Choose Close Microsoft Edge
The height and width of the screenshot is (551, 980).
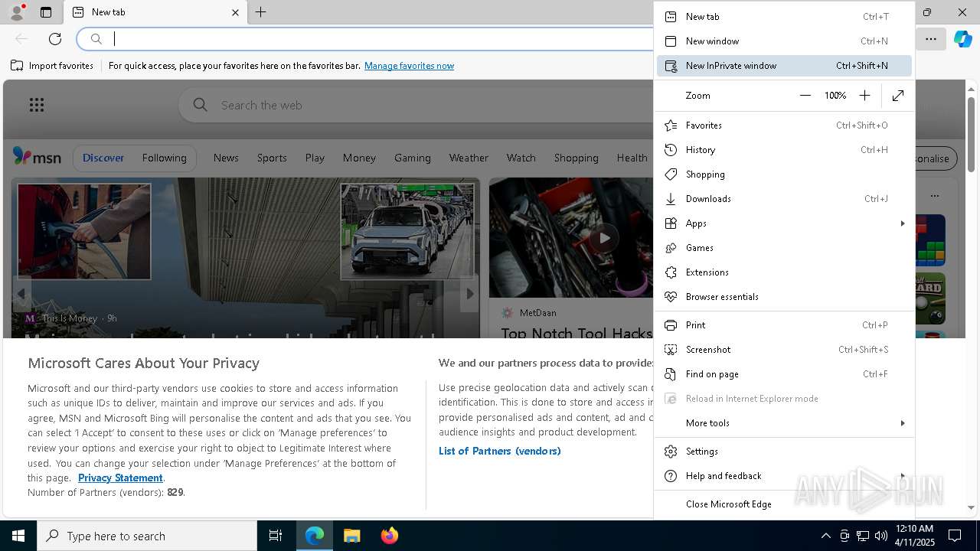784,504
